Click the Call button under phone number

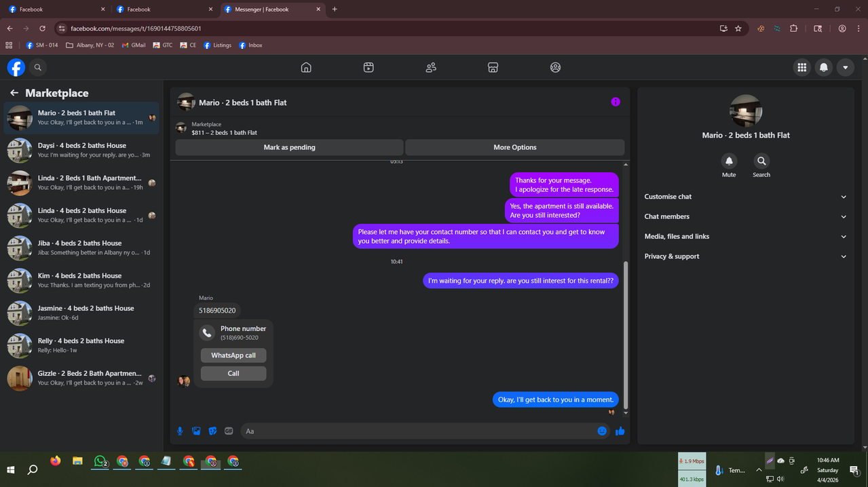coord(233,373)
